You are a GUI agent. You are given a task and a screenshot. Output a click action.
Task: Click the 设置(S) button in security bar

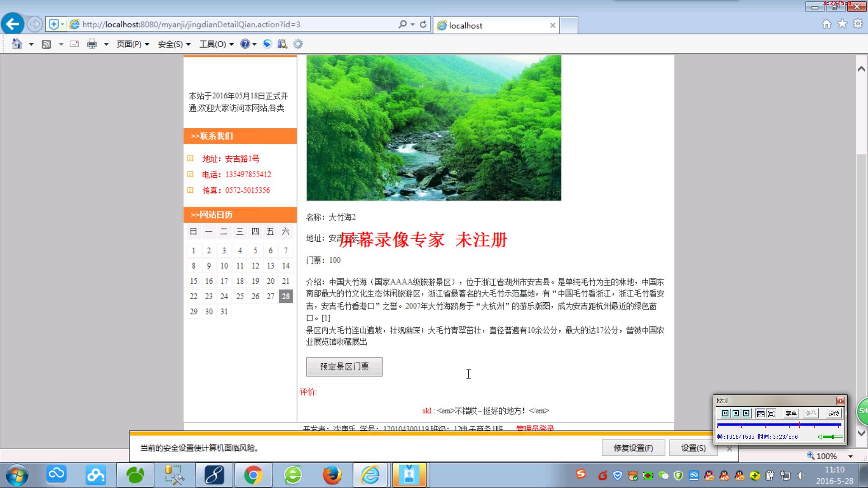point(693,448)
